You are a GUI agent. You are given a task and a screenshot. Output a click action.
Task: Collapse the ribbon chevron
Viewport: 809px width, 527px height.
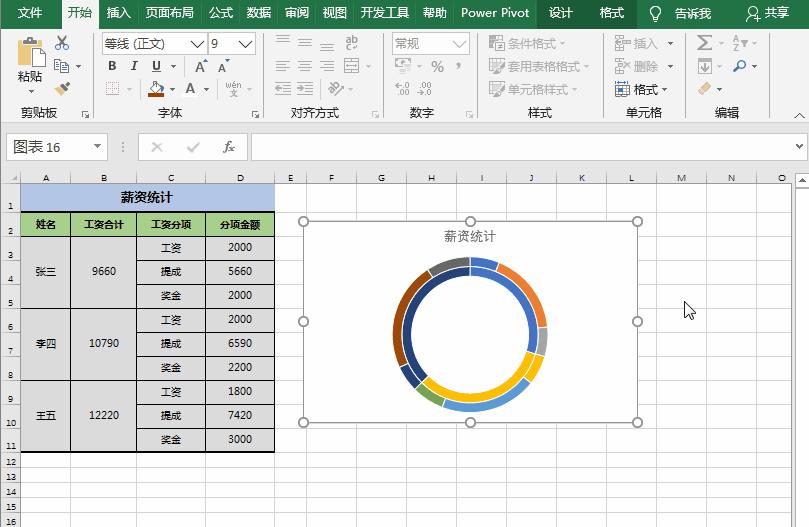point(799,115)
